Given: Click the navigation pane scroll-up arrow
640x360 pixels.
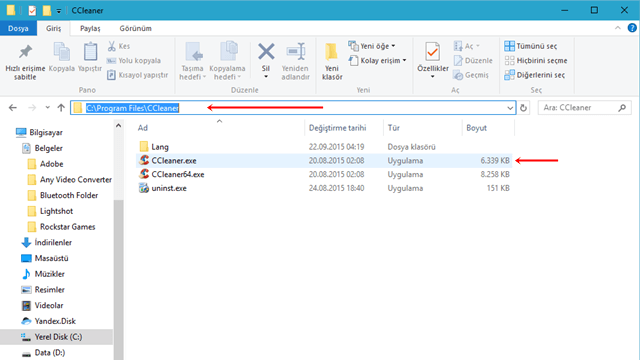Looking at the screenshot, I should tap(118, 126).
